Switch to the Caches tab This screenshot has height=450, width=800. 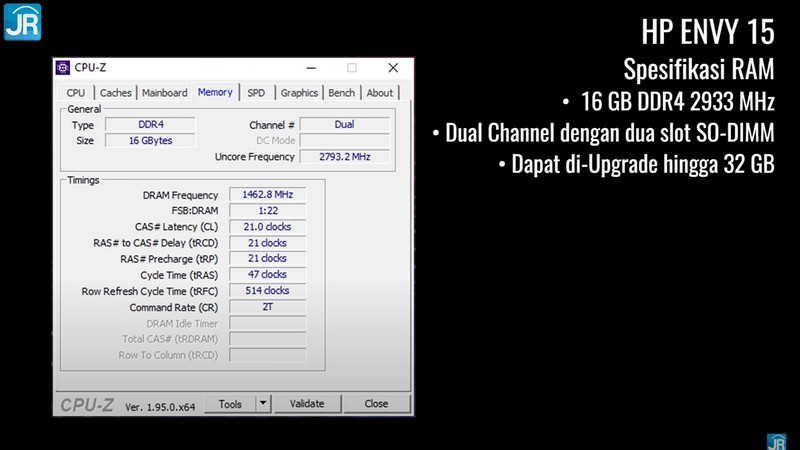click(x=115, y=93)
